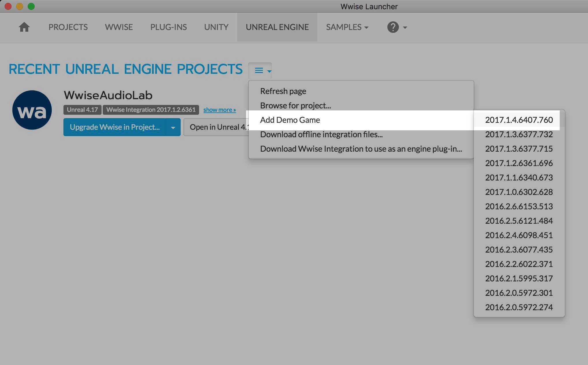Select the Unreal Engine tab
588x365 pixels.
(277, 27)
